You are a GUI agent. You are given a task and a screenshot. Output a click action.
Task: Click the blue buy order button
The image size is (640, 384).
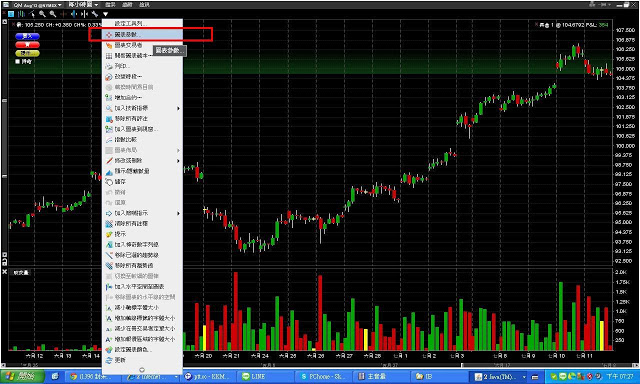click(27, 36)
